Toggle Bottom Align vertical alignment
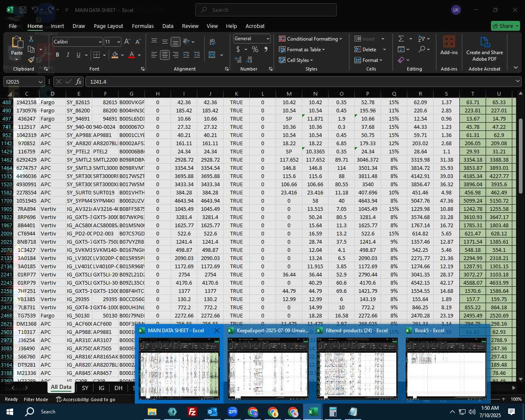 (x=175, y=42)
